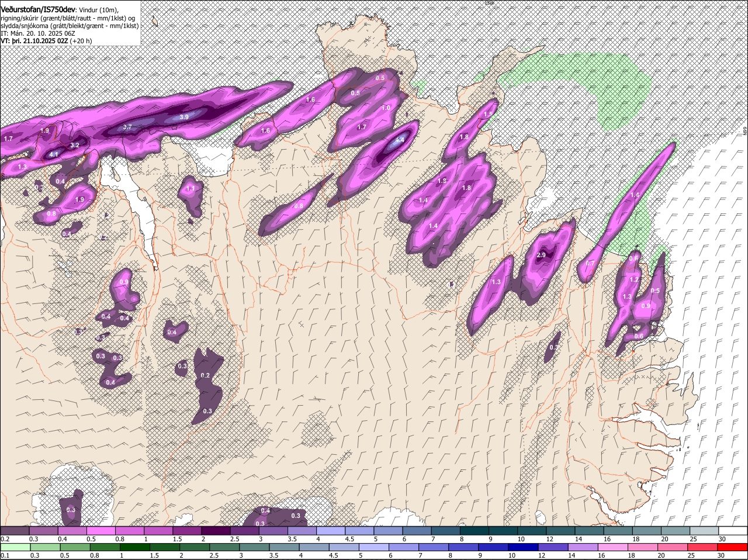
Task: Click the 4.4 snowfall value on the map
Action: (400, 140)
